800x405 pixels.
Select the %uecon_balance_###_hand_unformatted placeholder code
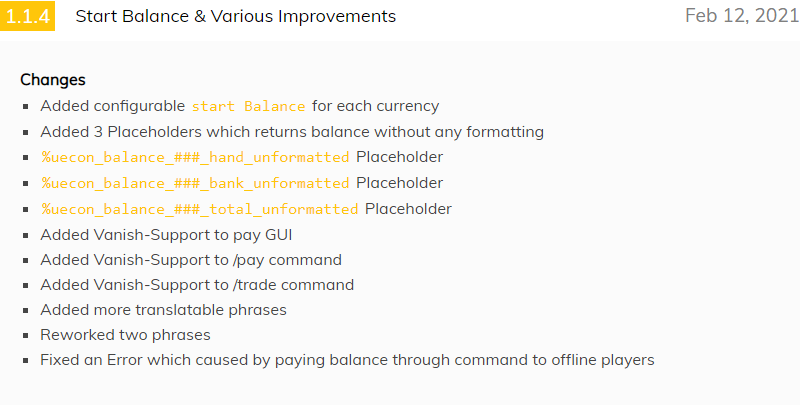pos(195,157)
